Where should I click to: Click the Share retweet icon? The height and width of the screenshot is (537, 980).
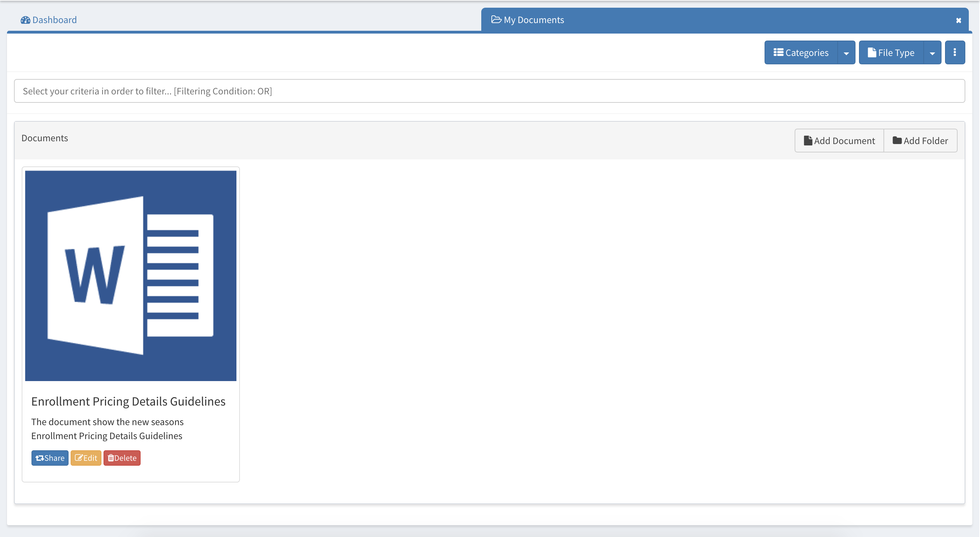(x=39, y=458)
